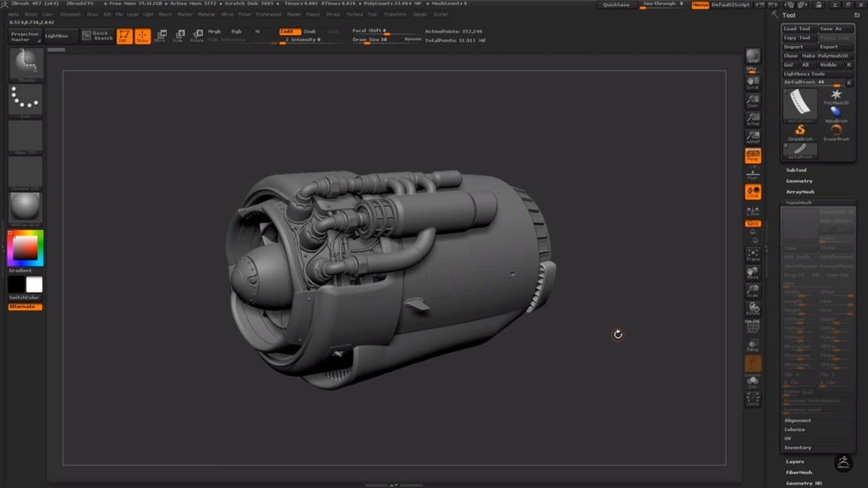The width and height of the screenshot is (868, 488).
Task: Open the Layers subpalette
Action: click(795, 462)
